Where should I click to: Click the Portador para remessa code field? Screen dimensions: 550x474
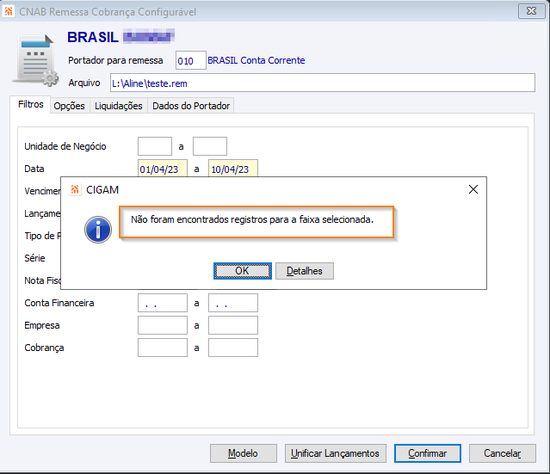pos(190,60)
